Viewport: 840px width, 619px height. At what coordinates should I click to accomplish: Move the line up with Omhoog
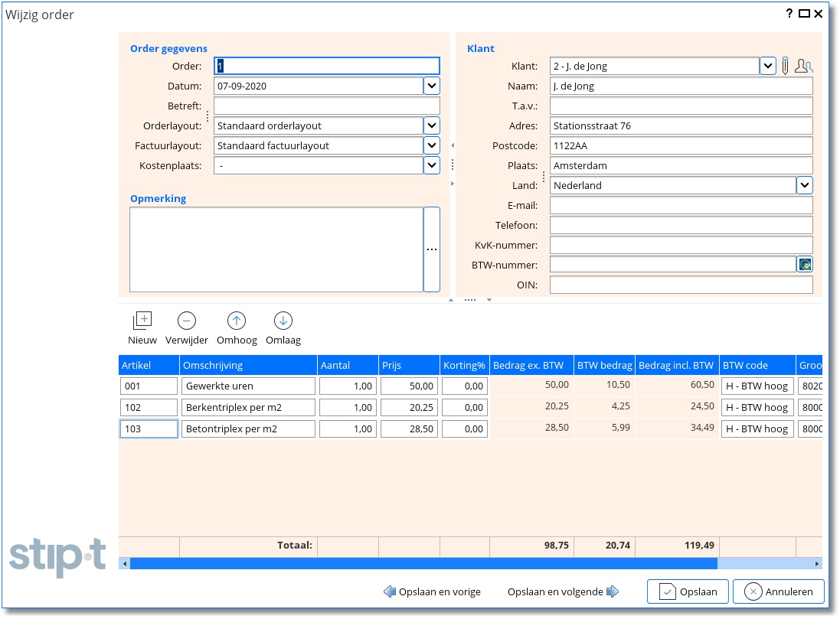237,321
